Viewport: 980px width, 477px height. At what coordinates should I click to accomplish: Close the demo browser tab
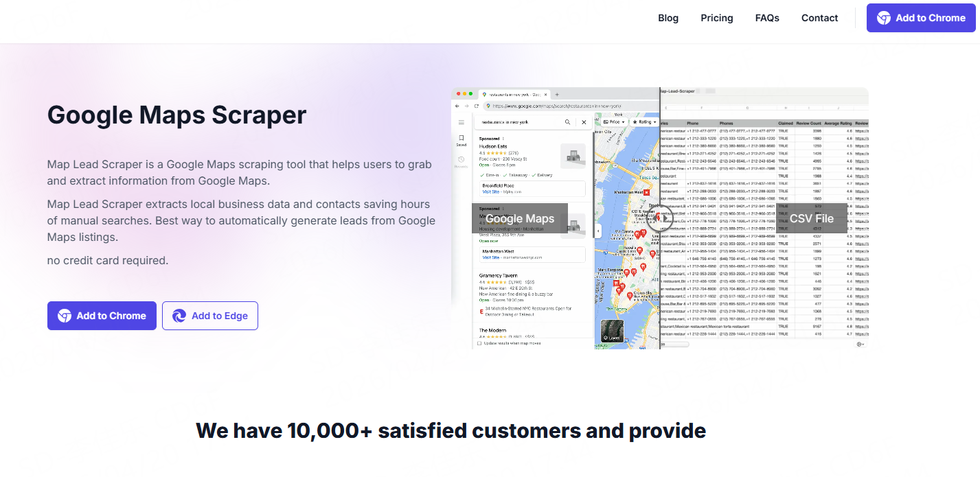pos(546,94)
